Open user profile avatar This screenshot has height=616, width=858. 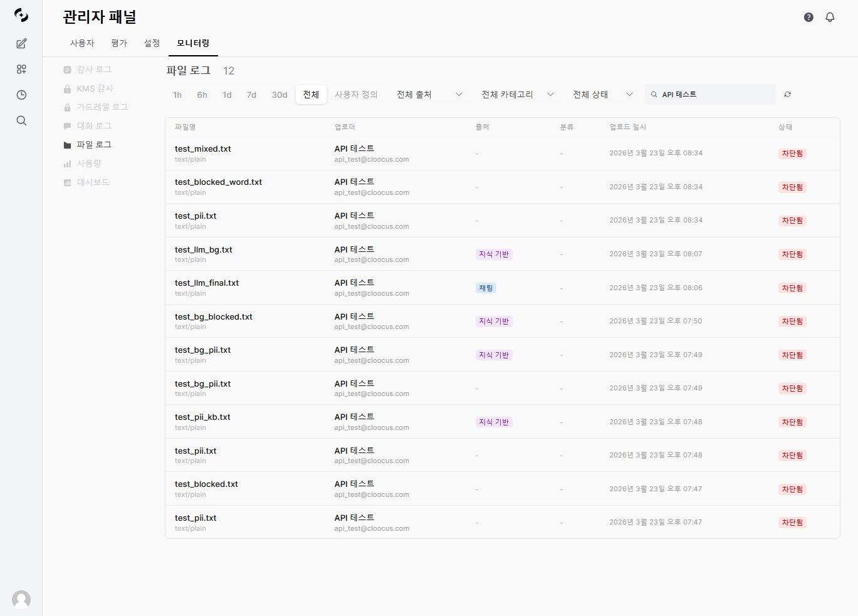(21, 599)
